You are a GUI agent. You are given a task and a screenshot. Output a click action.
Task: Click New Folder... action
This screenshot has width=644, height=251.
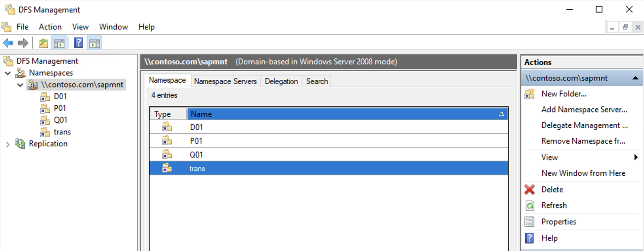click(x=564, y=94)
